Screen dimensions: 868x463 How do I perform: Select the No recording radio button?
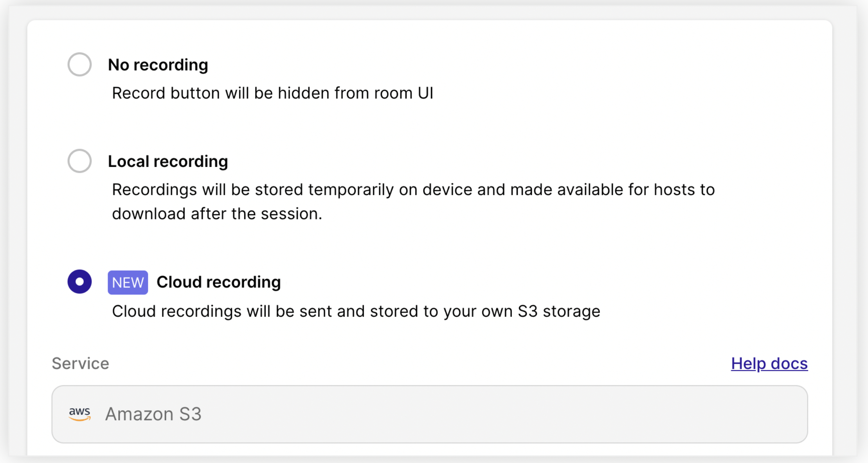[79, 64]
